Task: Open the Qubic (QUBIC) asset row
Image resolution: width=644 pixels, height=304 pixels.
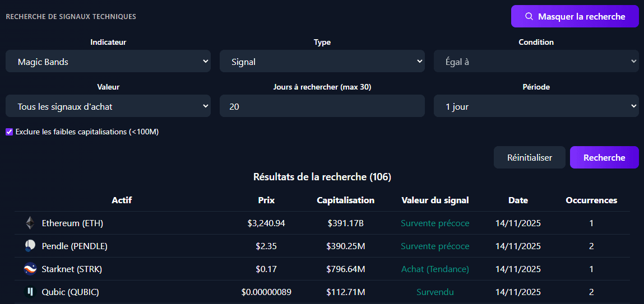Action: coord(322,292)
